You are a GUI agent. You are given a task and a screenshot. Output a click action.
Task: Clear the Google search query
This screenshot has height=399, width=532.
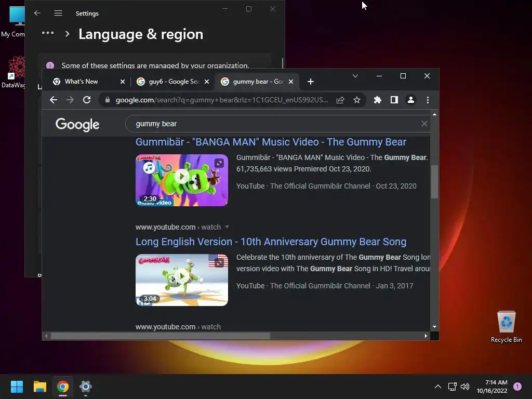tap(424, 124)
